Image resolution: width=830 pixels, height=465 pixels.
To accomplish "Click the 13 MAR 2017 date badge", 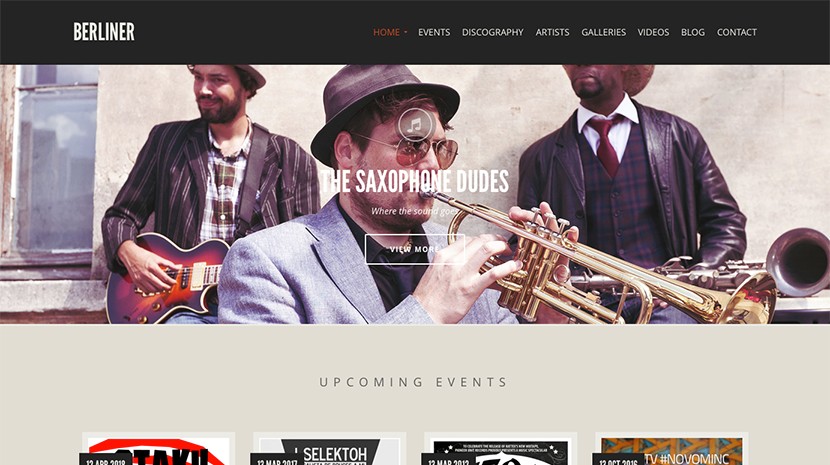I will [276, 460].
